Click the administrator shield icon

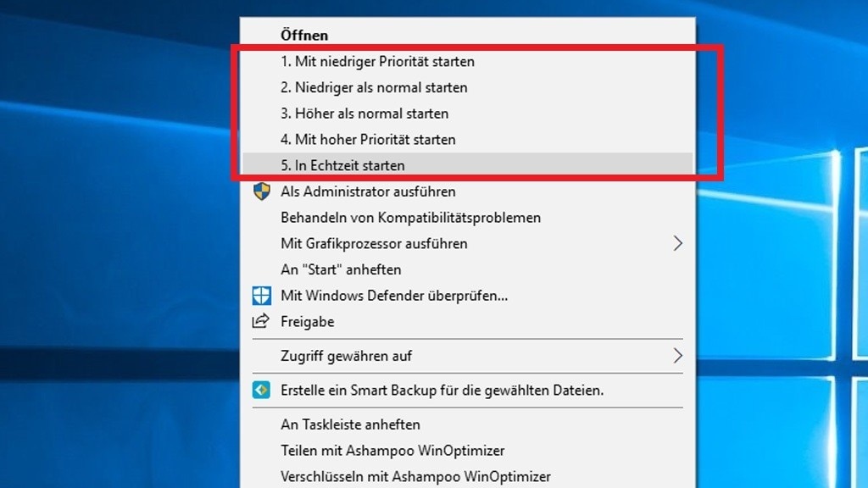[261, 191]
